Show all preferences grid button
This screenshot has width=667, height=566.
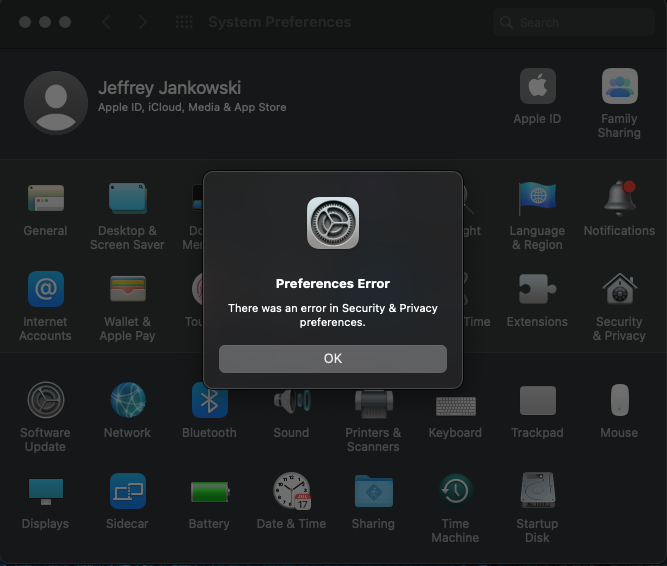184,22
